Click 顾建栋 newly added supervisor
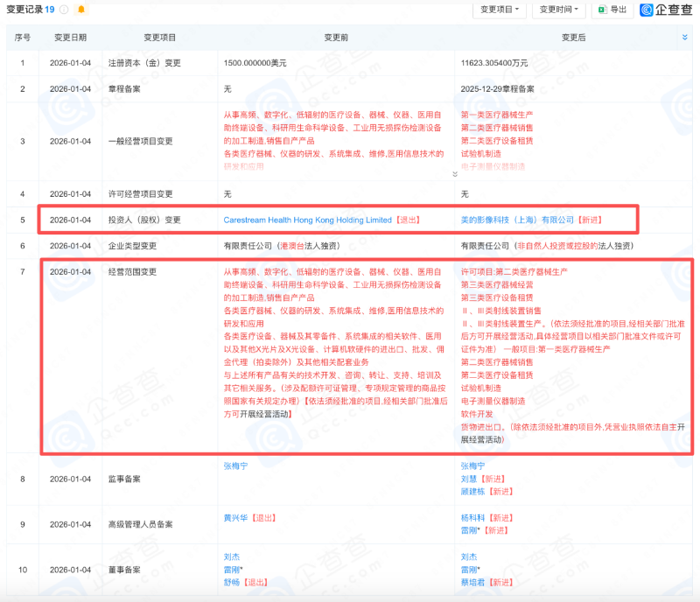 pyautogui.click(x=473, y=492)
